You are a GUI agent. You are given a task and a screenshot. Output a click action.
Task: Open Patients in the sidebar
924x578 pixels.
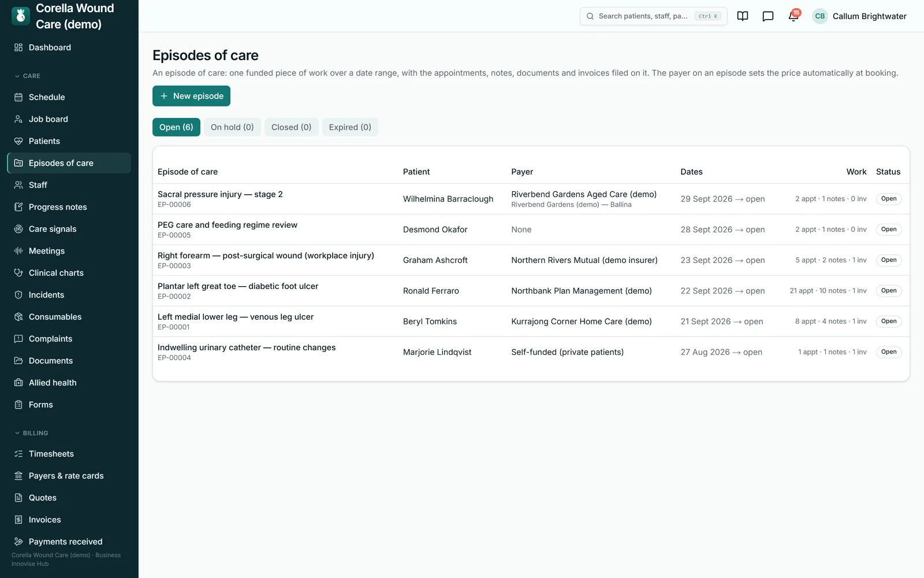(x=69, y=141)
